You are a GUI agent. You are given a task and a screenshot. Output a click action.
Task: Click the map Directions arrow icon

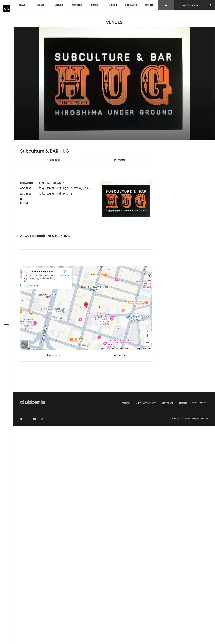tap(65, 272)
